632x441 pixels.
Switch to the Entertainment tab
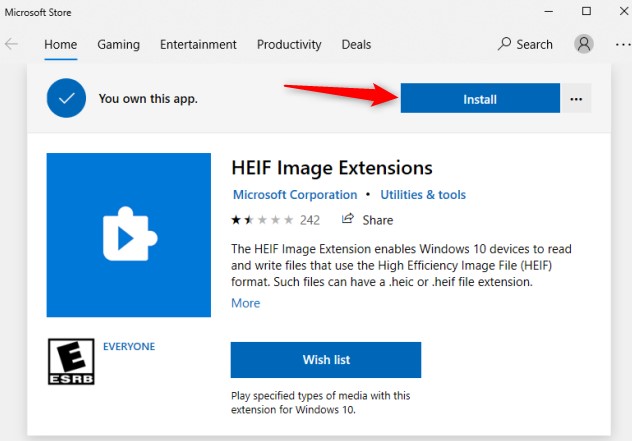[198, 44]
